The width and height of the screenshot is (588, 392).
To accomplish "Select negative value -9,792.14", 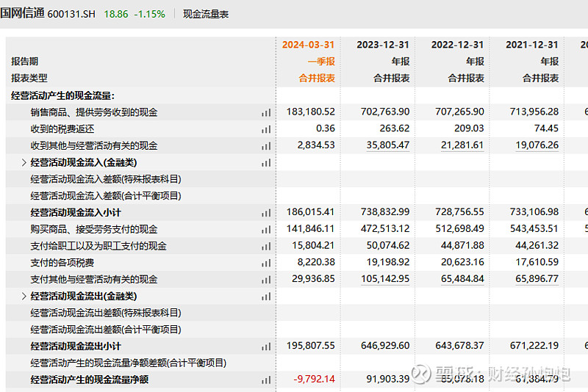I will click(x=314, y=380).
